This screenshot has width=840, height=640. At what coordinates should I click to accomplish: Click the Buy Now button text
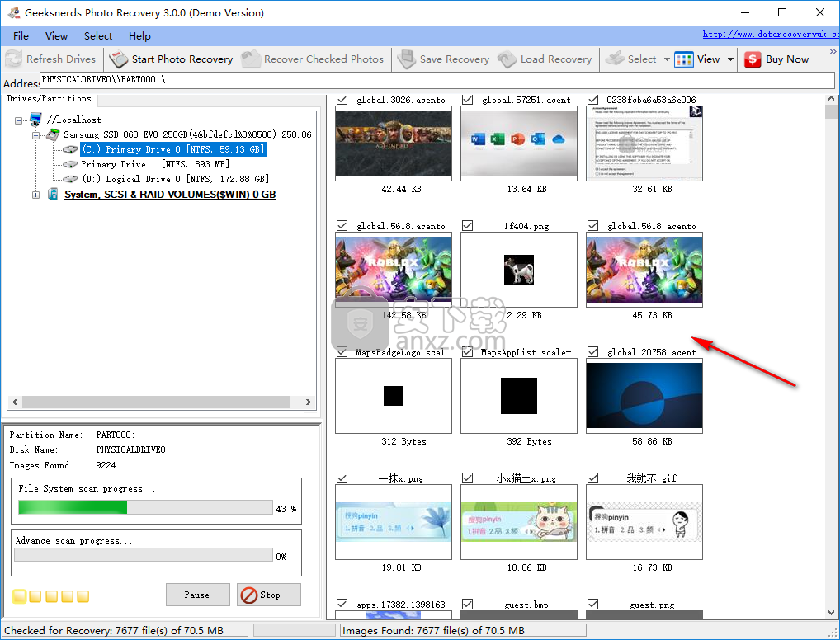[787, 59]
